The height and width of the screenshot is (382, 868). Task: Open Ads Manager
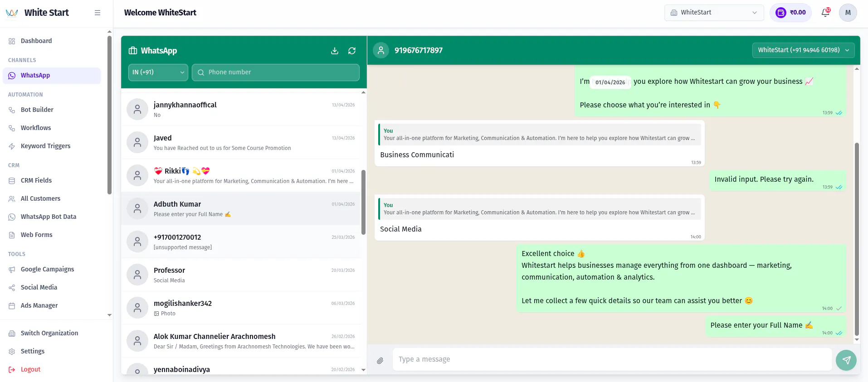pyautogui.click(x=52, y=305)
